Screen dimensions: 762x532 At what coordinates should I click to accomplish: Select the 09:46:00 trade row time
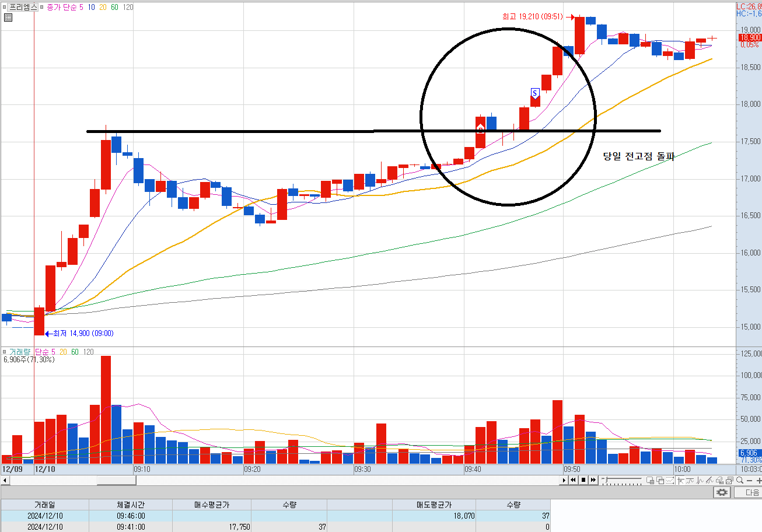coord(131,516)
